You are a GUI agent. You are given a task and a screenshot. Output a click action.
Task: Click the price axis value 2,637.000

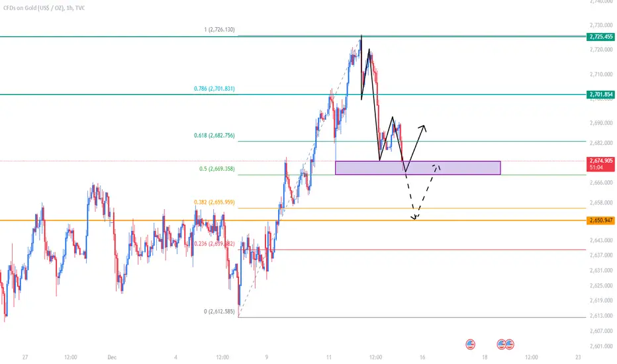pyautogui.click(x=601, y=255)
